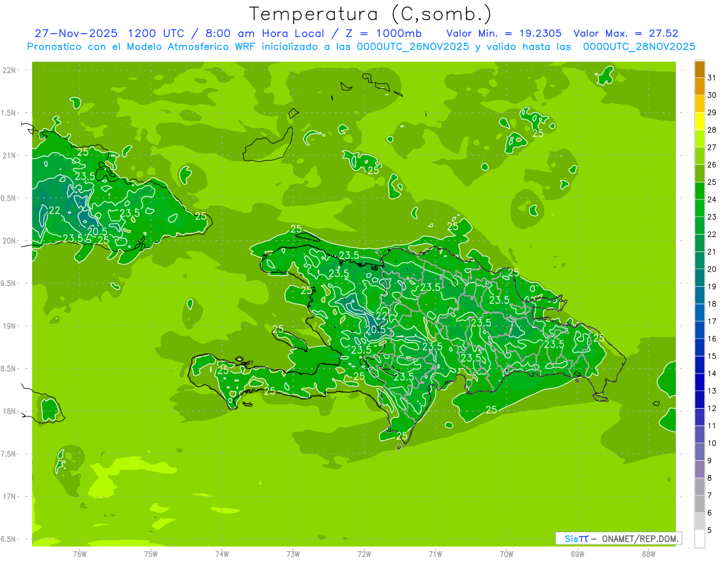Click the 76W longitude axis label
Screen dimensions: 728x562
[x=79, y=554]
